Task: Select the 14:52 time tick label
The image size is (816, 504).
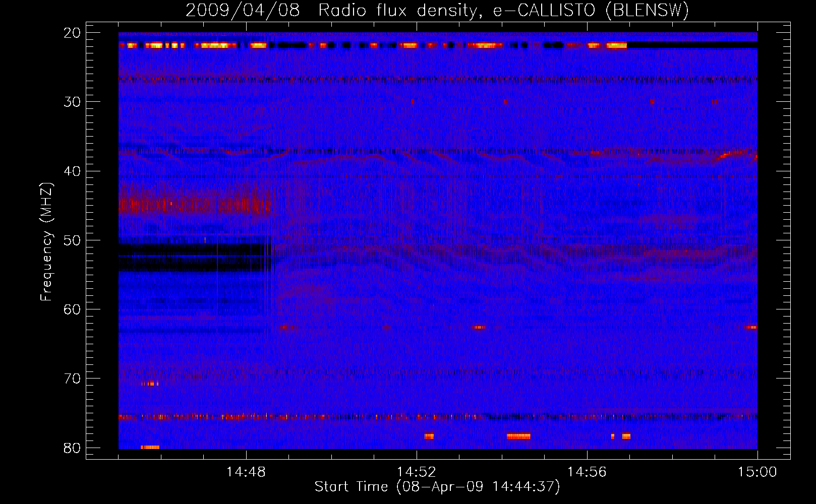Action: (417, 472)
